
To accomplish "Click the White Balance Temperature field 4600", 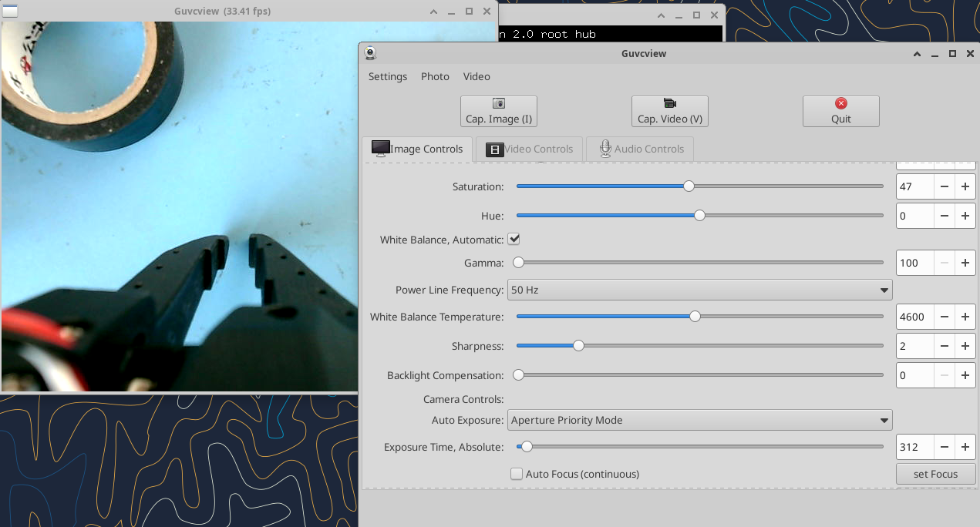I will pos(915,317).
